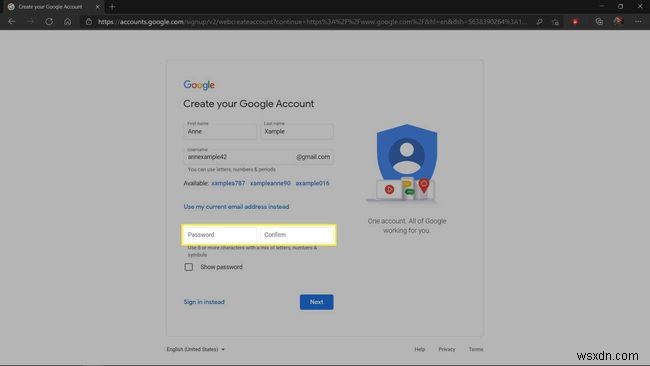Choose suggested username xampleanne90

pyautogui.click(x=270, y=183)
